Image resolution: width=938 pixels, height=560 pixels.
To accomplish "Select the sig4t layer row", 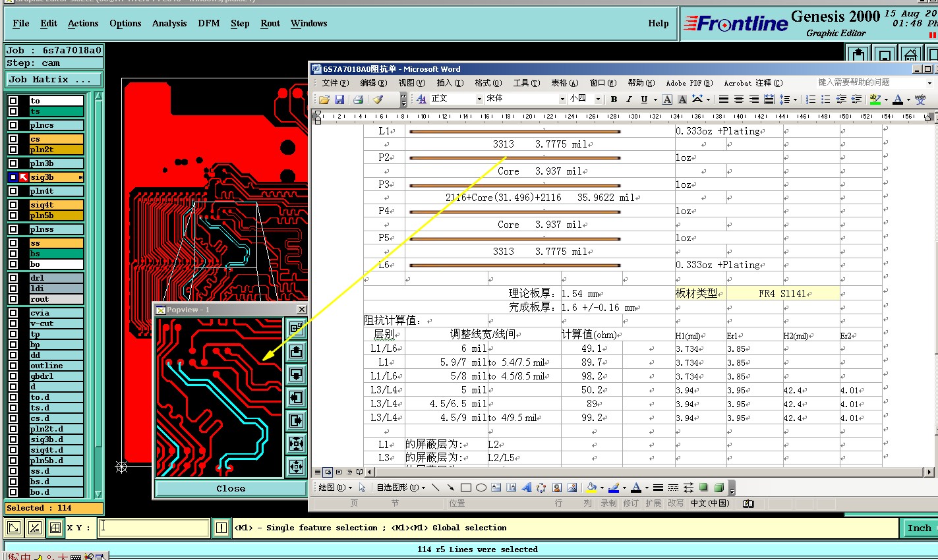I will [x=57, y=205].
